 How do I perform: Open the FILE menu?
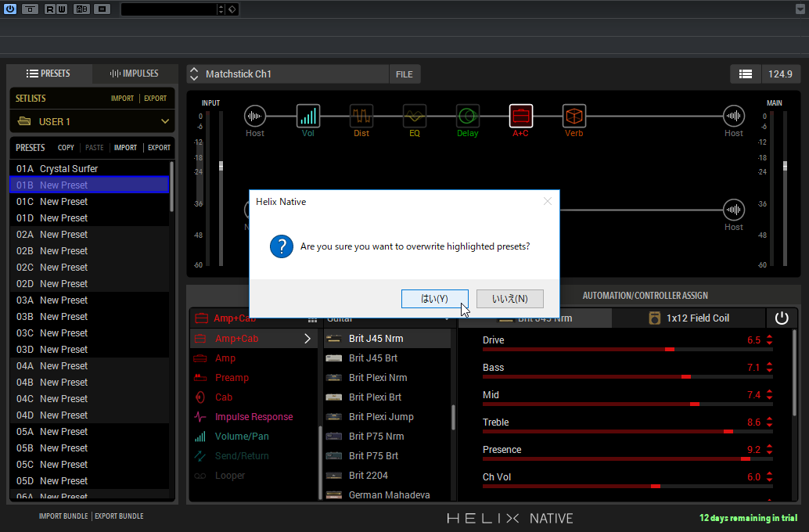(x=404, y=74)
